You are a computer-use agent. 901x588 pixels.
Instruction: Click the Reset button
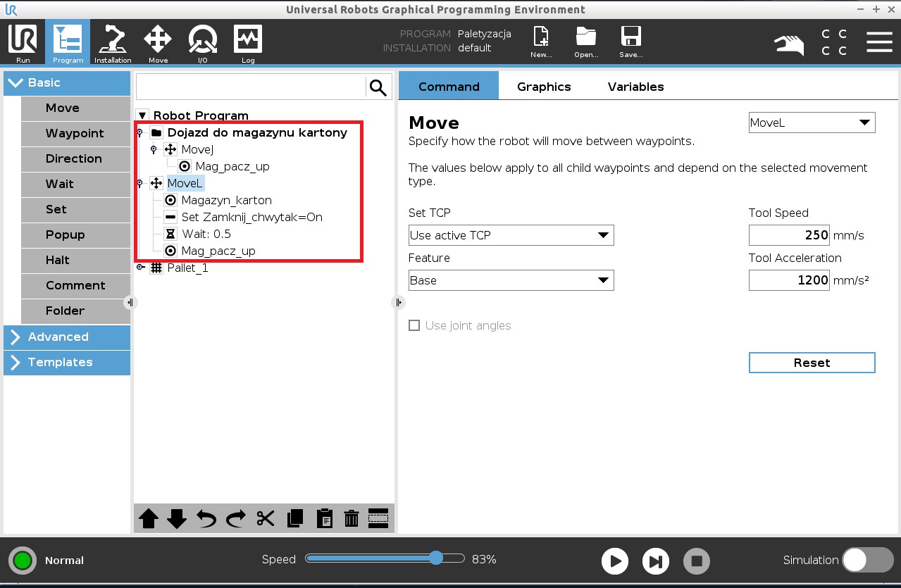tap(812, 363)
